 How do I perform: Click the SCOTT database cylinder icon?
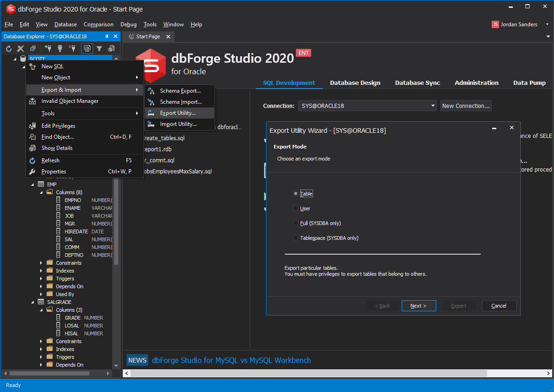coord(23,59)
